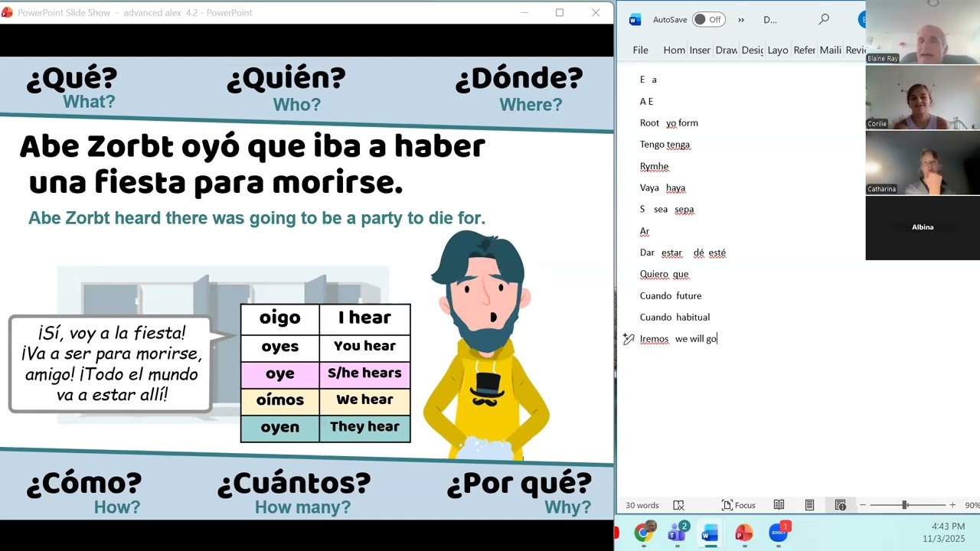
Task: Click the Word icon in the taskbar
Action: pyautogui.click(x=710, y=533)
